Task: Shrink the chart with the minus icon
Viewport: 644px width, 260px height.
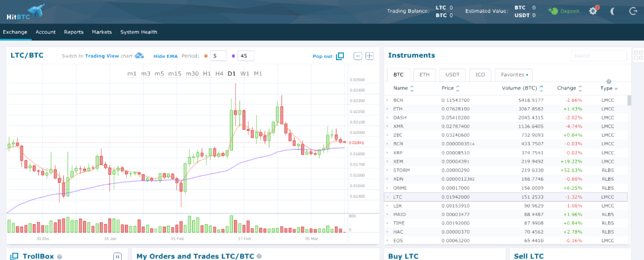Action: pyautogui.click(x=358, y=56)
